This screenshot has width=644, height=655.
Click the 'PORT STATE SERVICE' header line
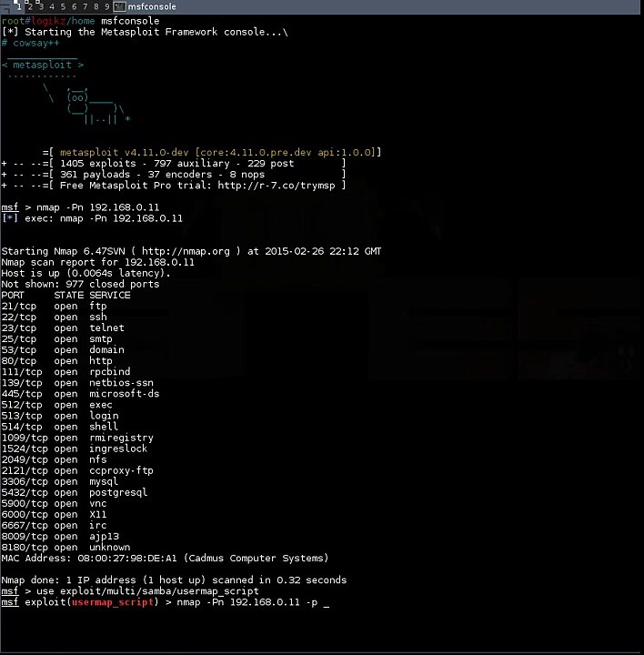(65, 296)
